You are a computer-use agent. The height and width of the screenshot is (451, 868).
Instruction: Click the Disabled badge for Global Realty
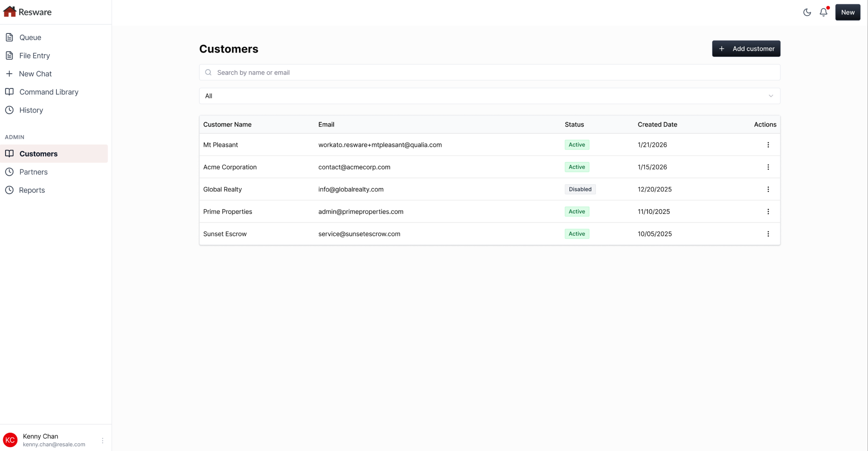(580, 189)
